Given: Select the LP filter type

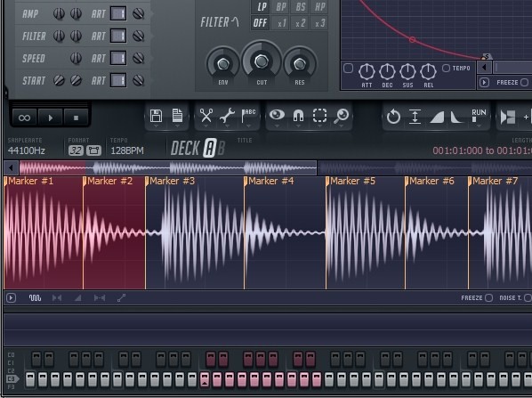Looking at the screenshot, I should [262, 7].
